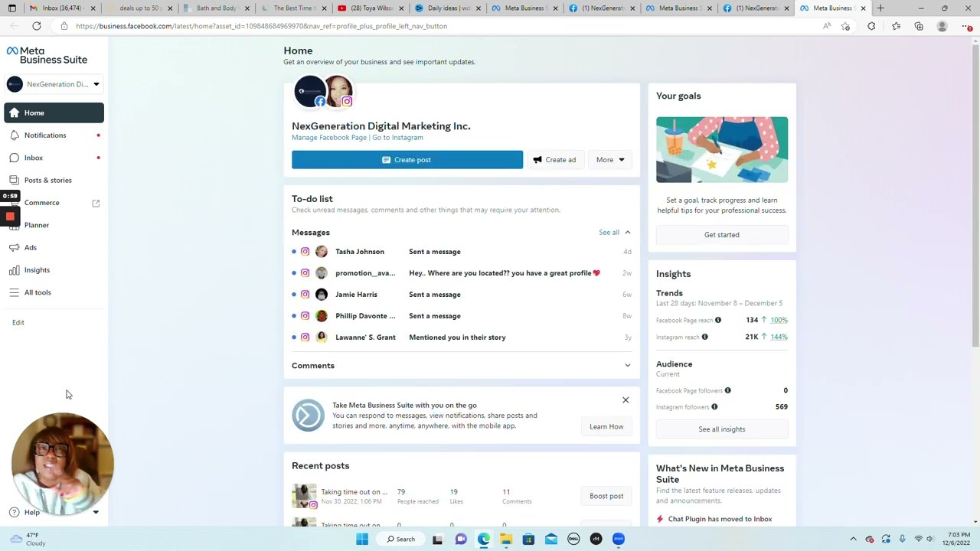Click Go to Instagram link
This screenshot has height=551, width=980.
(x=397, y=138)
